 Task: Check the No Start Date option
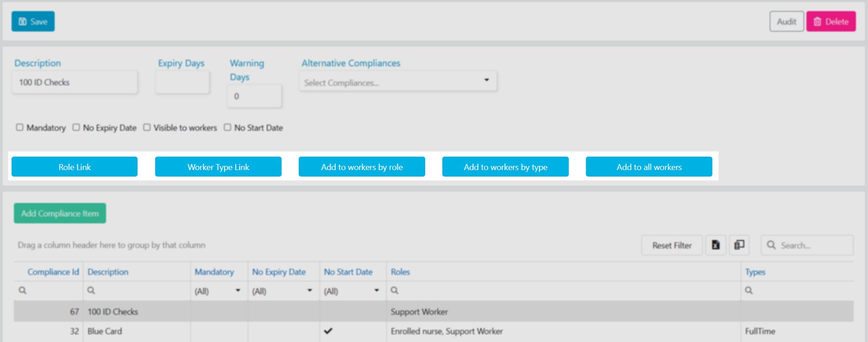pyautogui.click(x=227, y=127)
